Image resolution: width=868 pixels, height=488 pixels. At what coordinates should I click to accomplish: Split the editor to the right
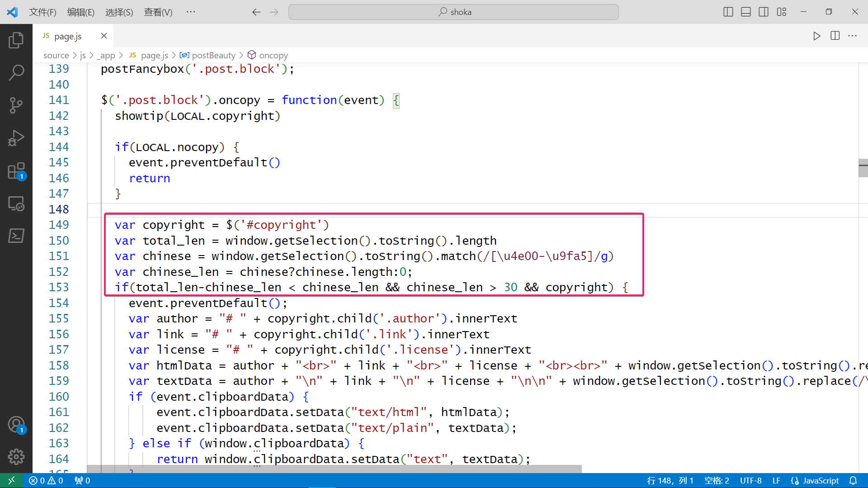click(x=835, y=36)
